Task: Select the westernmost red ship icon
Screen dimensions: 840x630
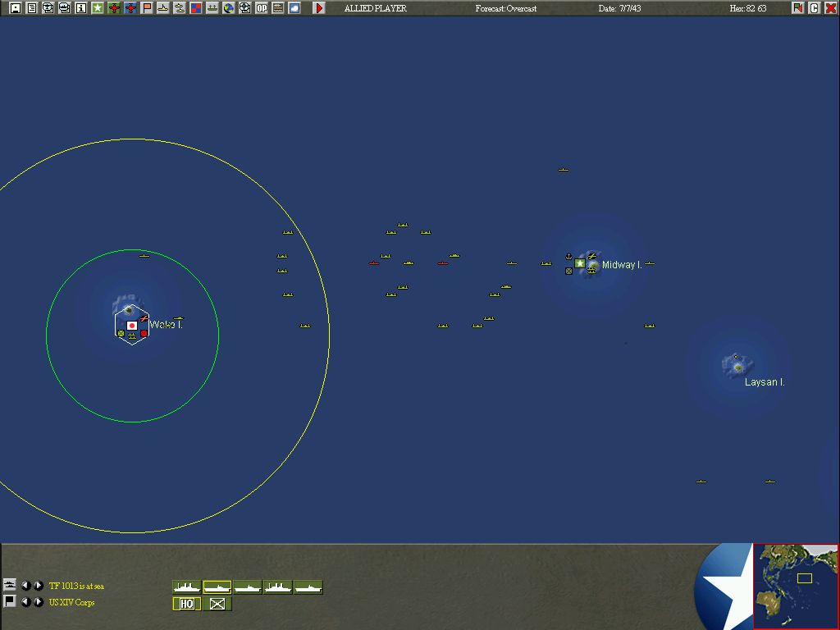Action: [x=374, y=263]
